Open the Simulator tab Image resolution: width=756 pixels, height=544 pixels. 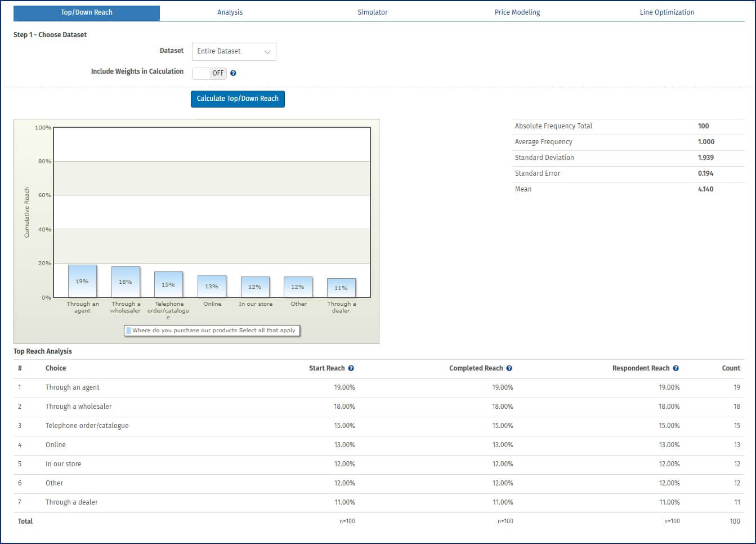click(x=372, y=12)
